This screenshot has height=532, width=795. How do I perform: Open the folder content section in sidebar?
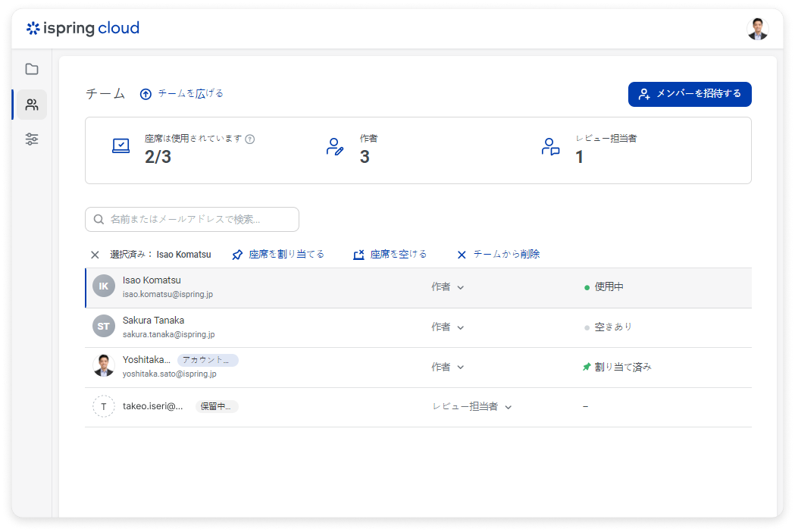pyautogui.click(x=32, y=69)
